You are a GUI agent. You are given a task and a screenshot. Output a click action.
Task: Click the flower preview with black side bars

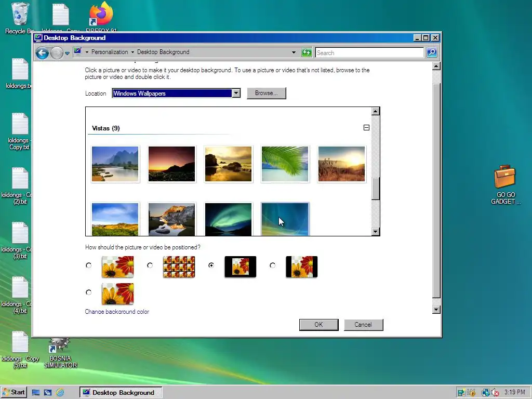click(x=302, y=267)
